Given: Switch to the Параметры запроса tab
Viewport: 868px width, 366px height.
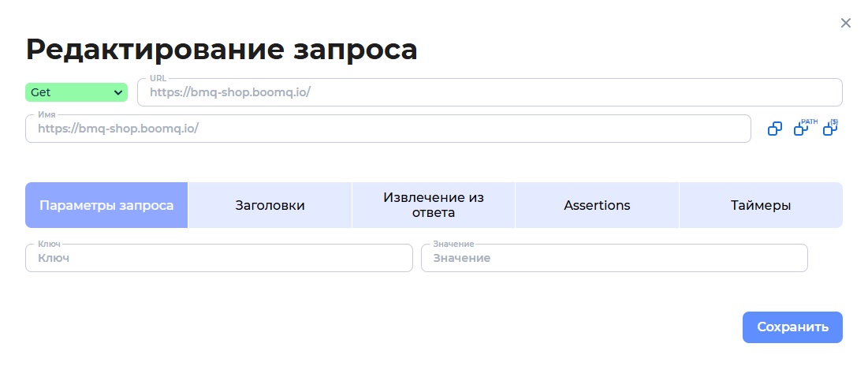Looking at the screenshot, I should tap(106, 205).
